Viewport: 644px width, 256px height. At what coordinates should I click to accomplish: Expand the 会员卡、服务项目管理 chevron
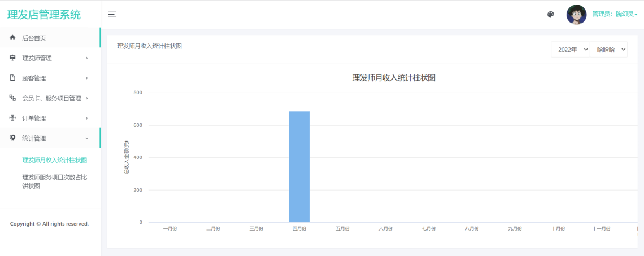(x=86, y=98)
